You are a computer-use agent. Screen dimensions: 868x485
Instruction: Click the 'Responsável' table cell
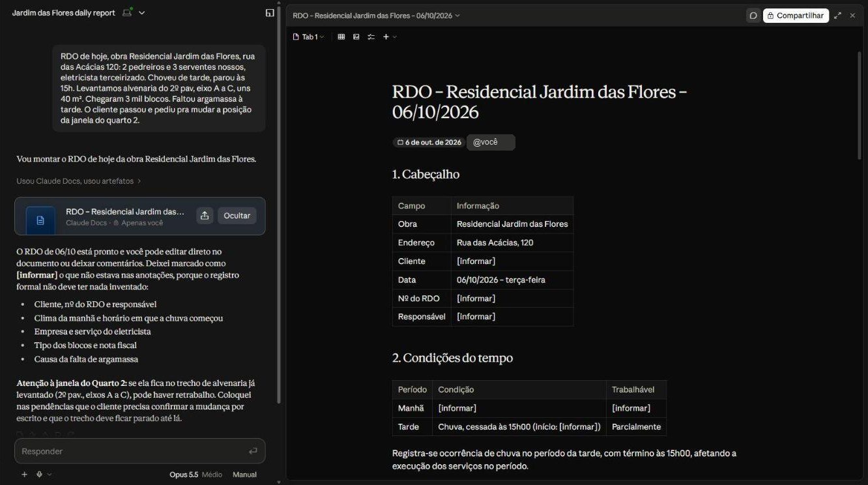point(422,317)
